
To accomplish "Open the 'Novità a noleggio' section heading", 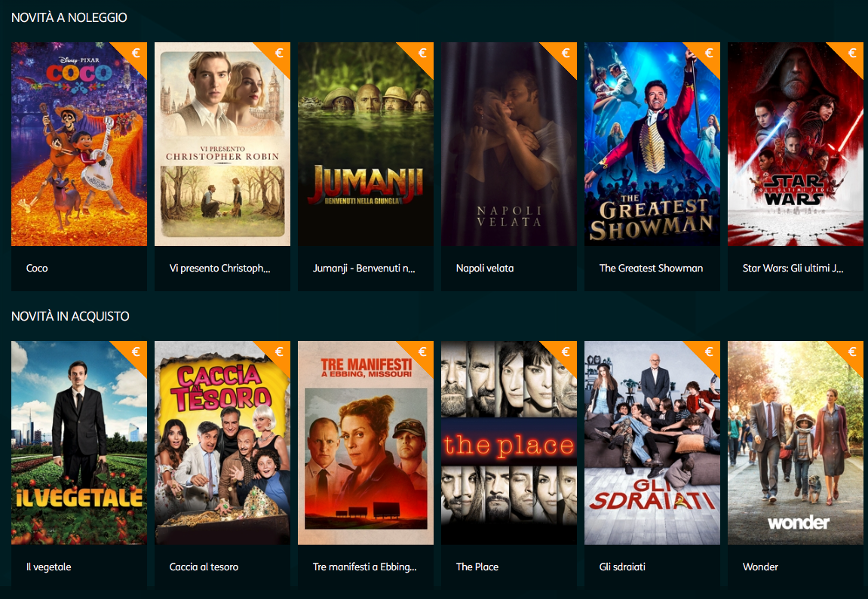I will [69, 17].
